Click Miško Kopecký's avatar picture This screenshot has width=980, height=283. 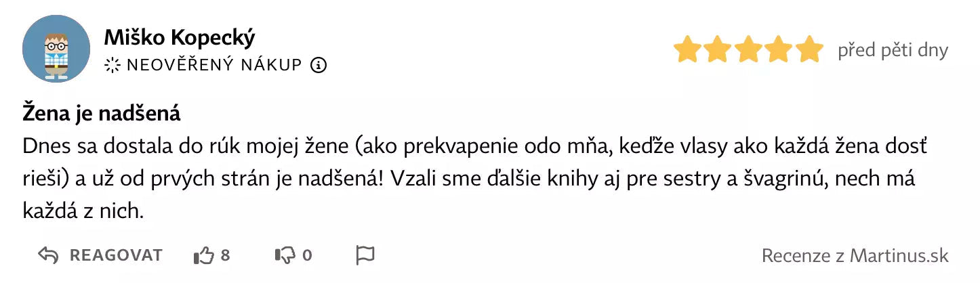(x=56, y=49)
